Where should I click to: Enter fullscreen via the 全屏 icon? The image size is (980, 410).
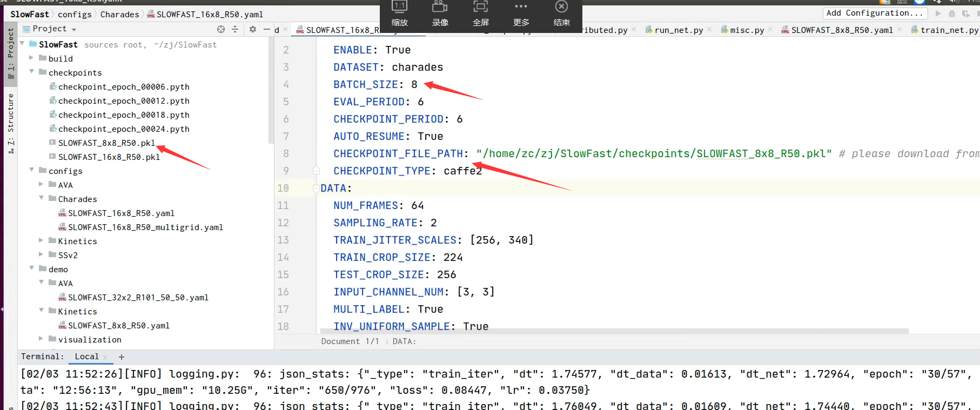point(480,6)
